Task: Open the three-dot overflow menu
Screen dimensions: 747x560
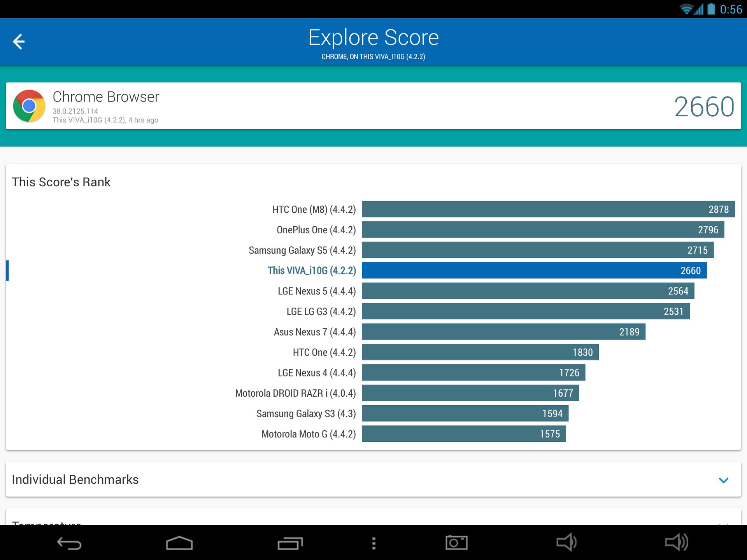Action: [x=373, y=543]
